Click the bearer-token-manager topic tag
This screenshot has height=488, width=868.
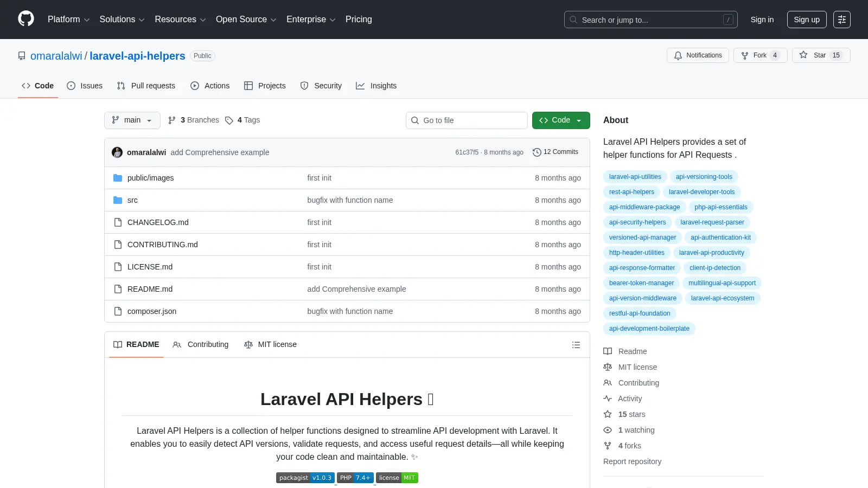(x=641, y=283)
